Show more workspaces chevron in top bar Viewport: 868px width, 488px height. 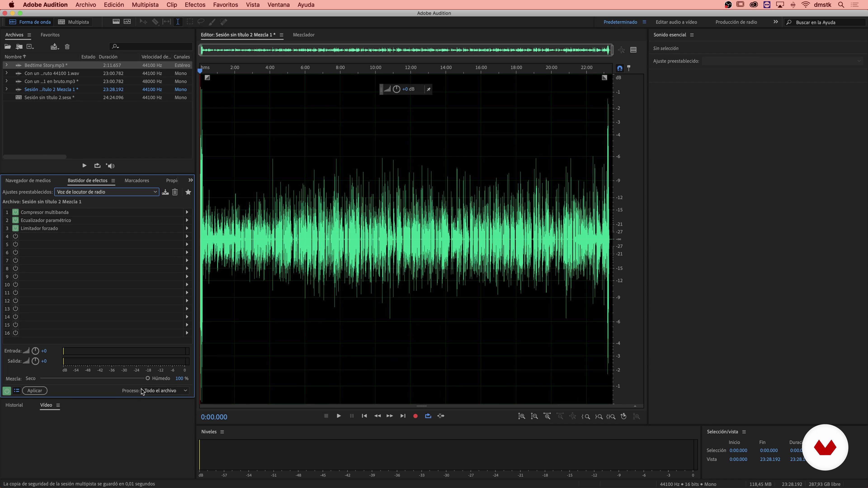[x=776, y=22]
